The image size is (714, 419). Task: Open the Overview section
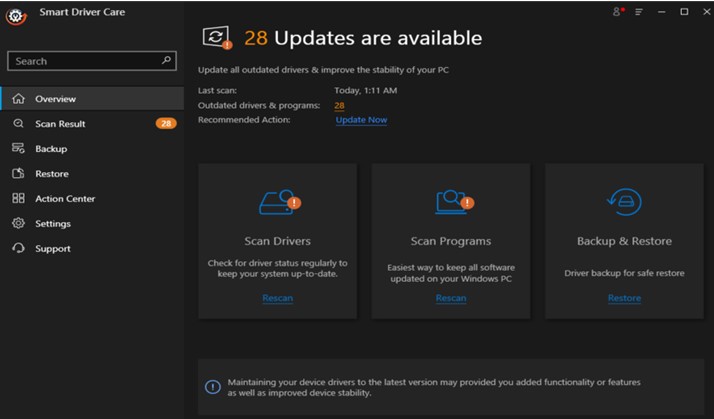92,98
